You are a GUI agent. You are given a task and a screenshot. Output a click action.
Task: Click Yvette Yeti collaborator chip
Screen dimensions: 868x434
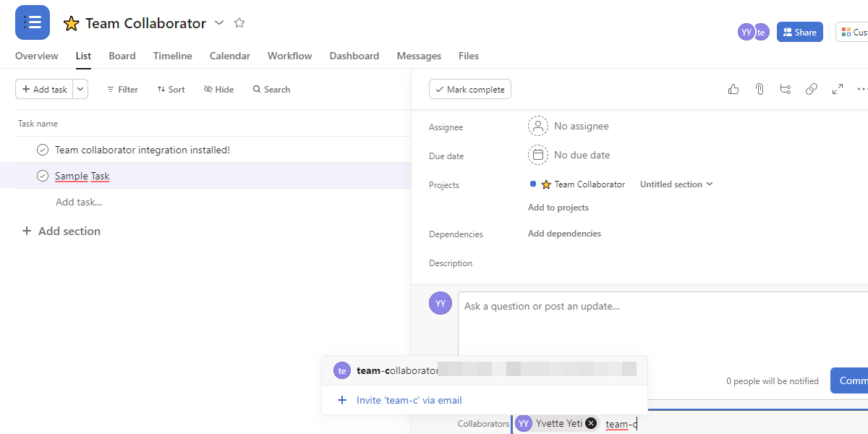click(x=556, y=423)
